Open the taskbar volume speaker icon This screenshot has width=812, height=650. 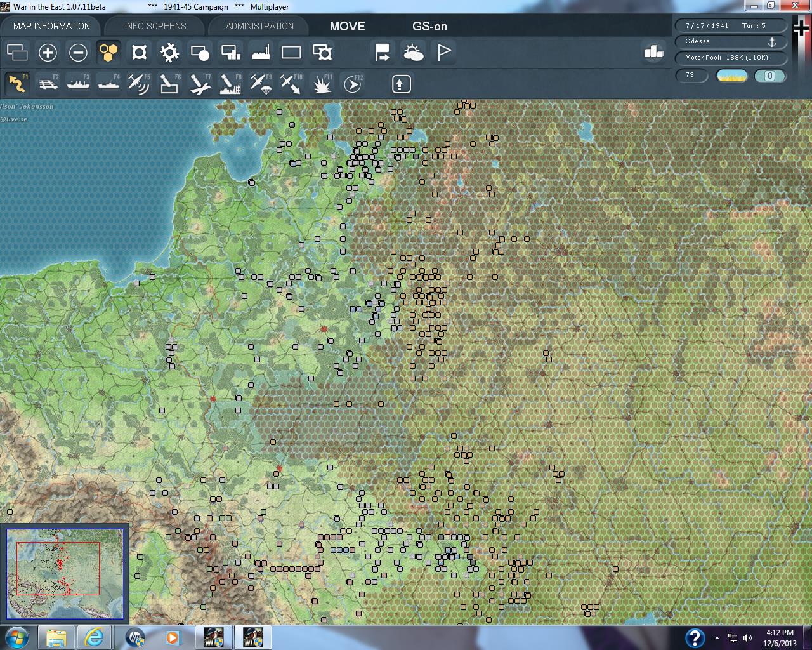click(747, 638)
